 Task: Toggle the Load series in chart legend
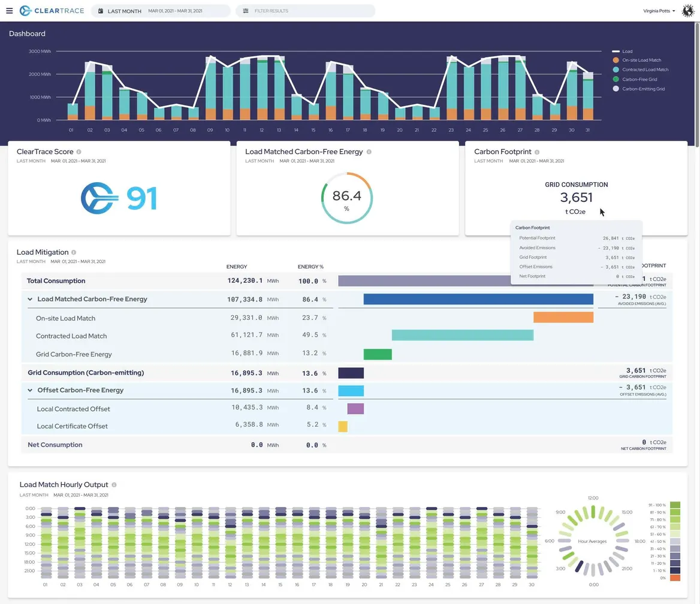[x=626, y=52]
